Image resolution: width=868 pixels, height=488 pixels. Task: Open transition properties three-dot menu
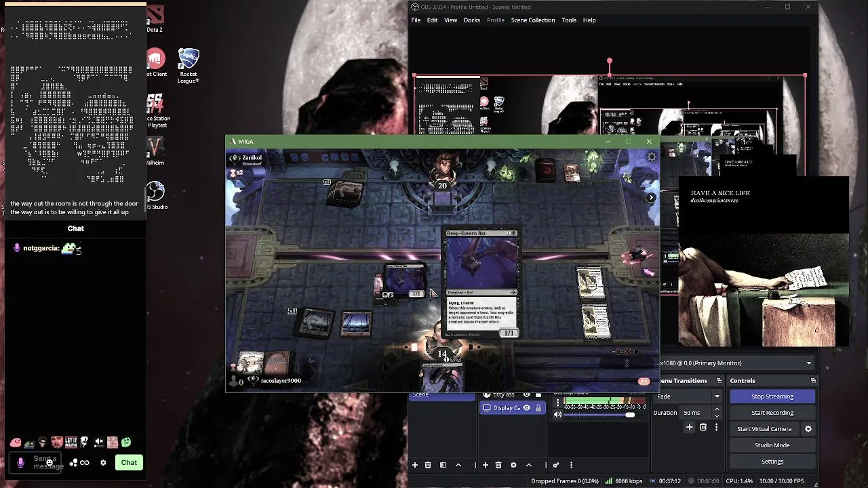click(716, 428)
